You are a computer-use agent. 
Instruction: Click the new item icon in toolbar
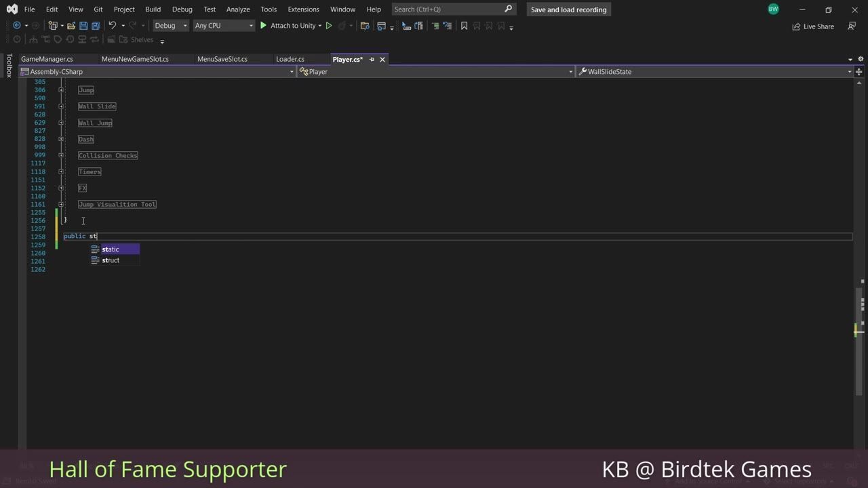click(52, 26)
